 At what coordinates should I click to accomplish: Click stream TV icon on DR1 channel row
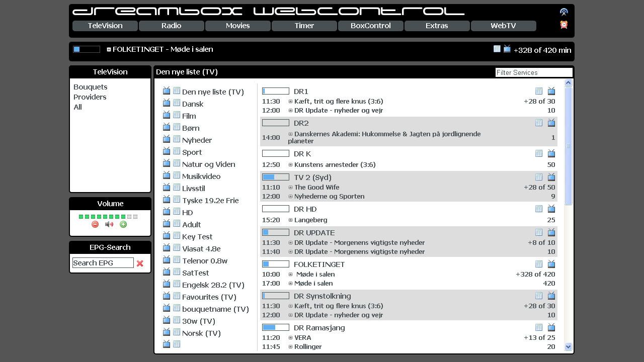(551, 91)
